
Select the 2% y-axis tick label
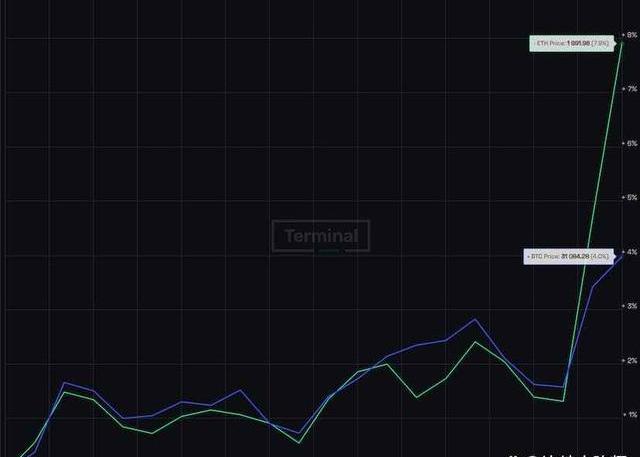coord(631,360)
